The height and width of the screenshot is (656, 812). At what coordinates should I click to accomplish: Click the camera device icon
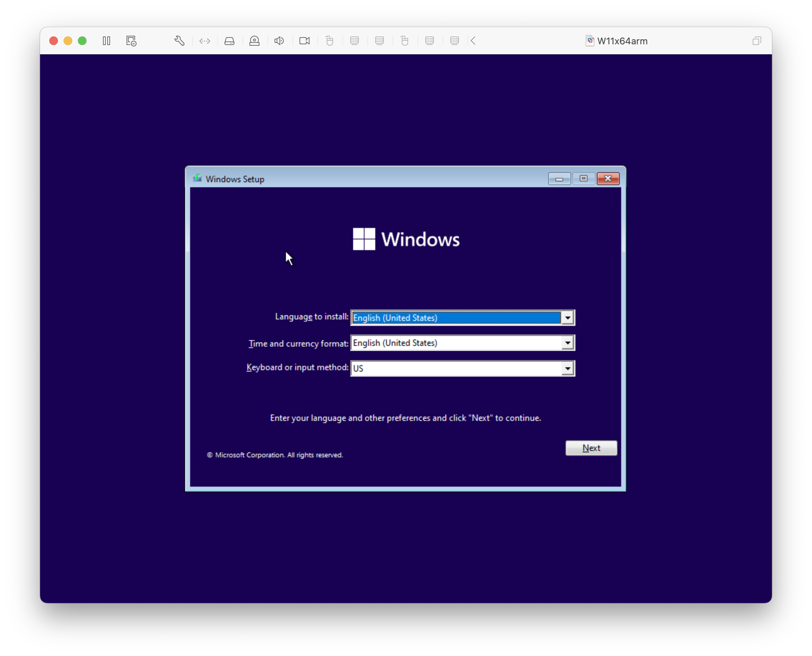(x=305, y=41)
